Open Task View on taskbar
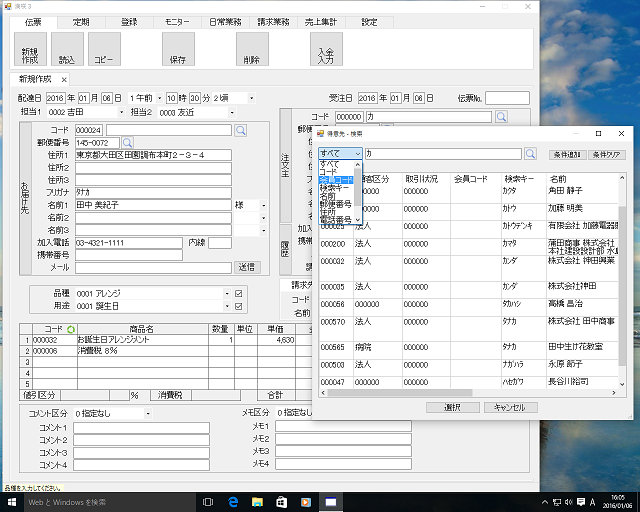The height and width of the screenshot is (512, 640). point(208,502)
